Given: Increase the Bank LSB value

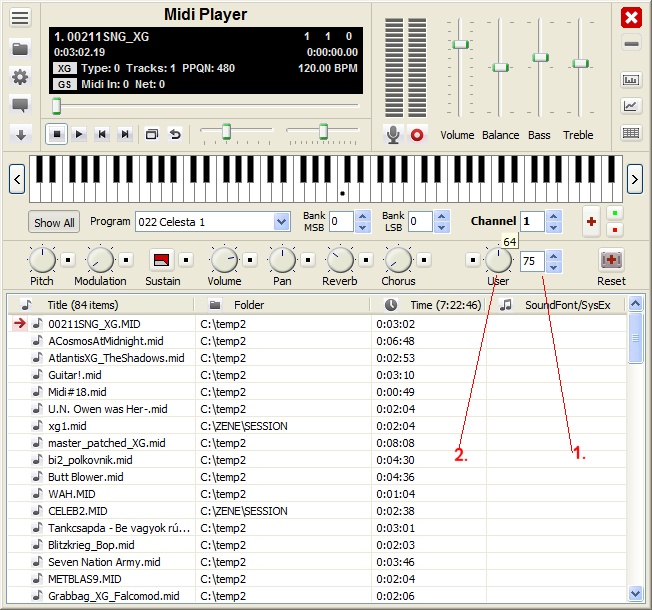Looking at the screenshot, I should [442, 216].
